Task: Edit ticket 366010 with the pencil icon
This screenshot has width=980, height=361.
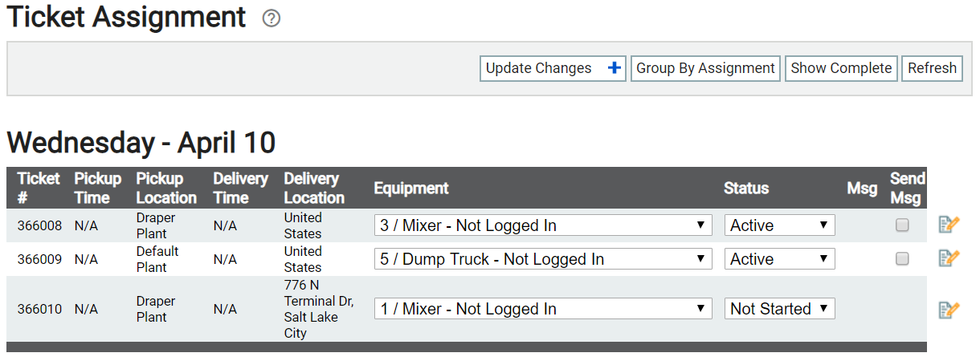Action: tap(949, 310)
